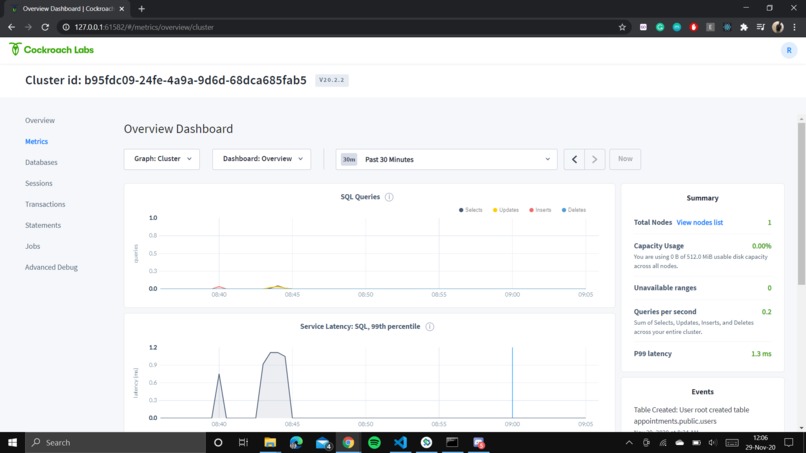This screenshot has width=806, height=453.
Task: Go to next time window arrow
Action: (595, 159)
